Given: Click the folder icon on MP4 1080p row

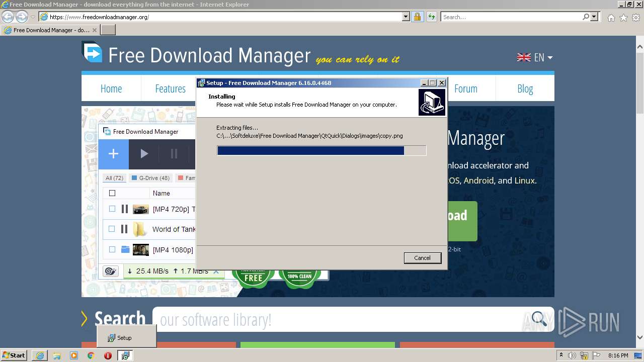Looking at the screenshot, I should point(125,249).
